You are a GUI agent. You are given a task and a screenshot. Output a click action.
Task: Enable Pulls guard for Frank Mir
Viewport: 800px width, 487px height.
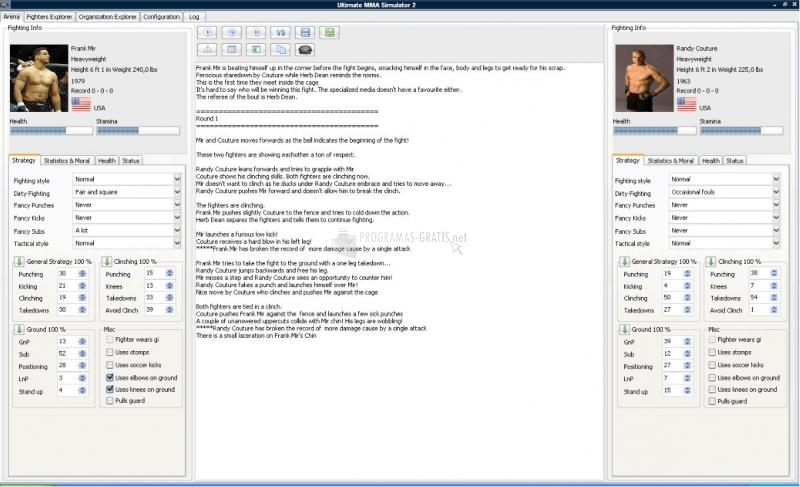(x=110, y=401)
